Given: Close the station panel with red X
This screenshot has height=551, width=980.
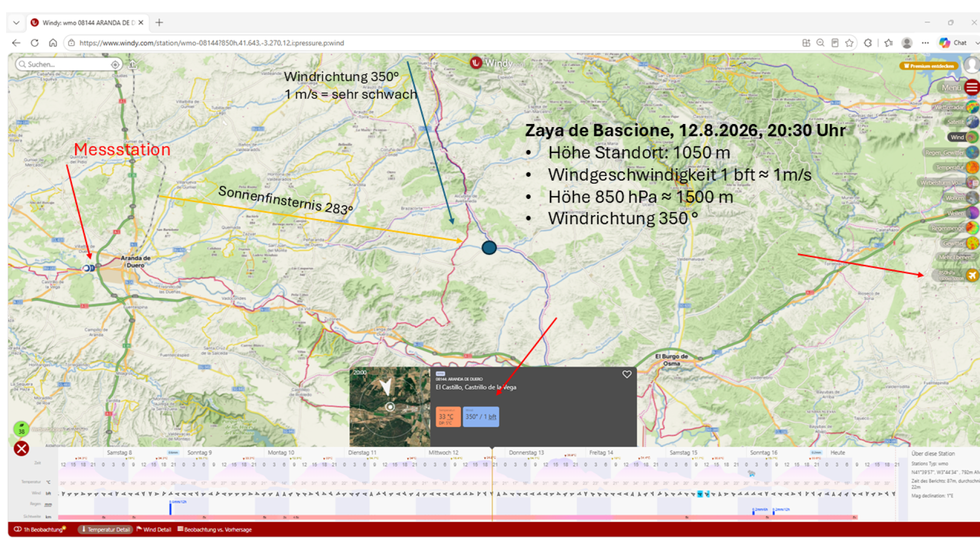Looking at the screenshot, I should (21, 449).
